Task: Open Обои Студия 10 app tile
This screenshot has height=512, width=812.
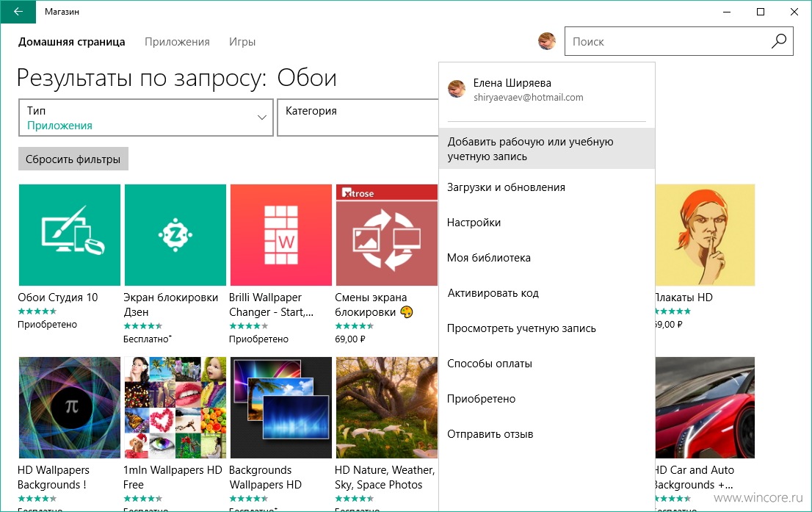Action: [70, 235]
